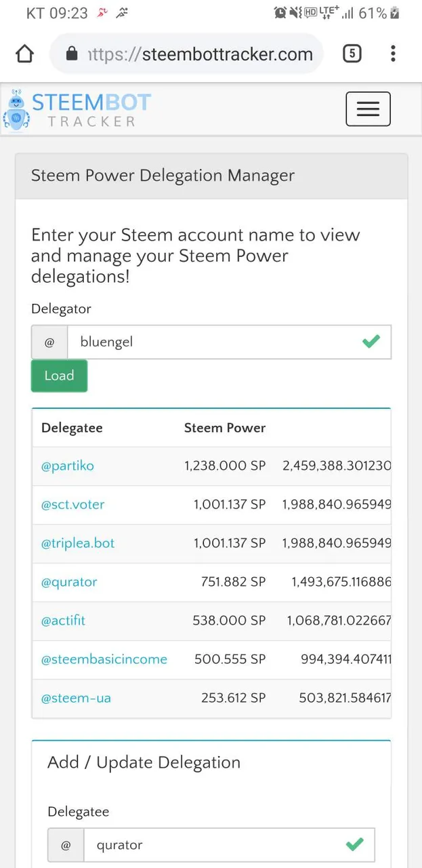Tap the battery icon in status bar
422x868 pixels.
(395, 13)
